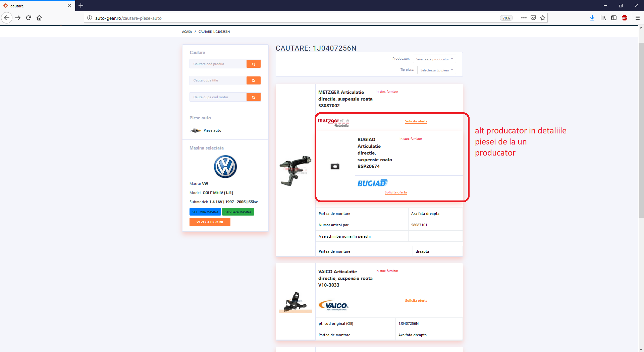Show site information icon in address bar
This screenshot has height=352, width=644.
[x=90, y=18]
